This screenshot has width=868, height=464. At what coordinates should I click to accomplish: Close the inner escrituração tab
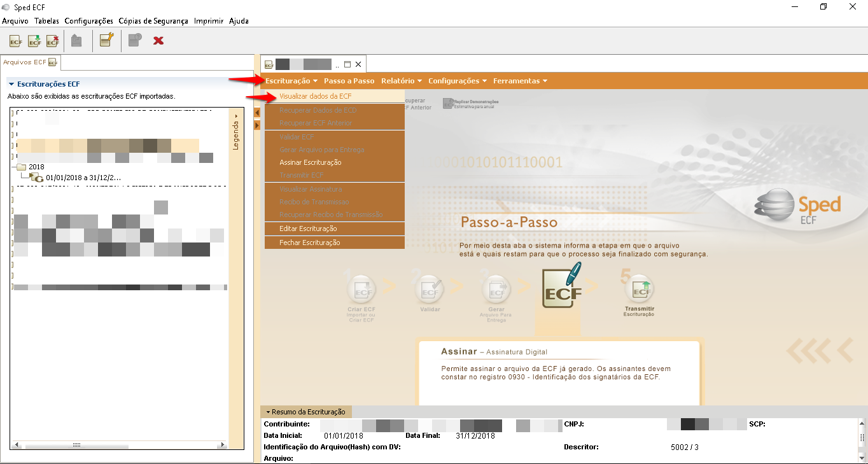[x=358, y=64]
